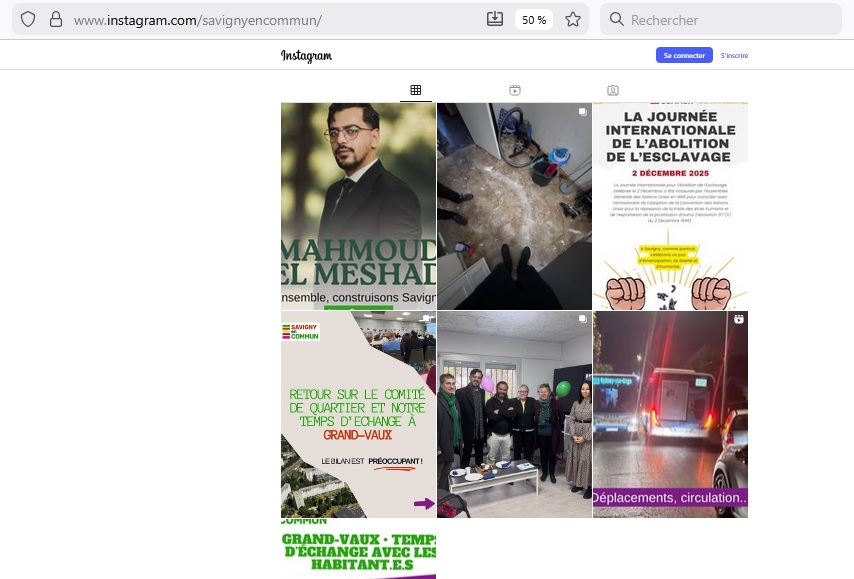Switch to the Reels tab

coord(514,90)
